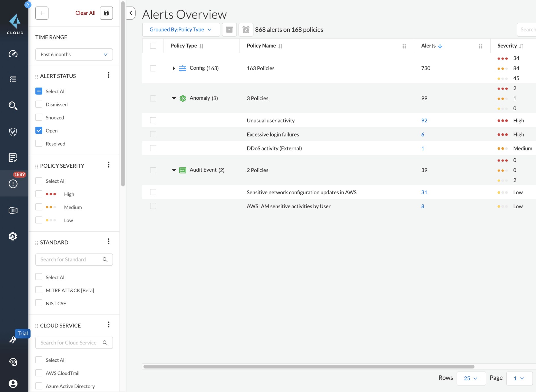Click the snooze alerts clock icon
This screenshot has height=392, width=536.
pyautogui.click(x=246, y=30)
